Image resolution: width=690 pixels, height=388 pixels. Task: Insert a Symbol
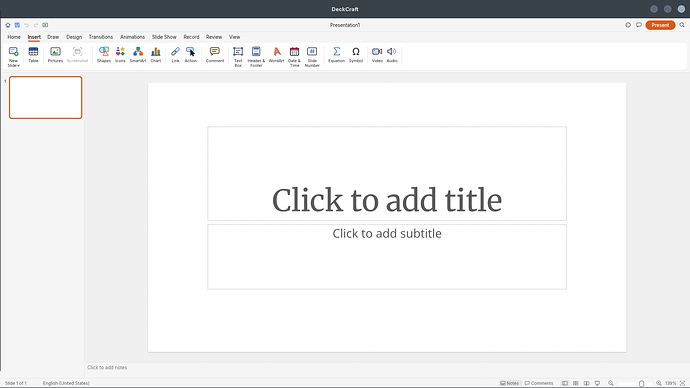pyautogui.click(x=356, y=55)
